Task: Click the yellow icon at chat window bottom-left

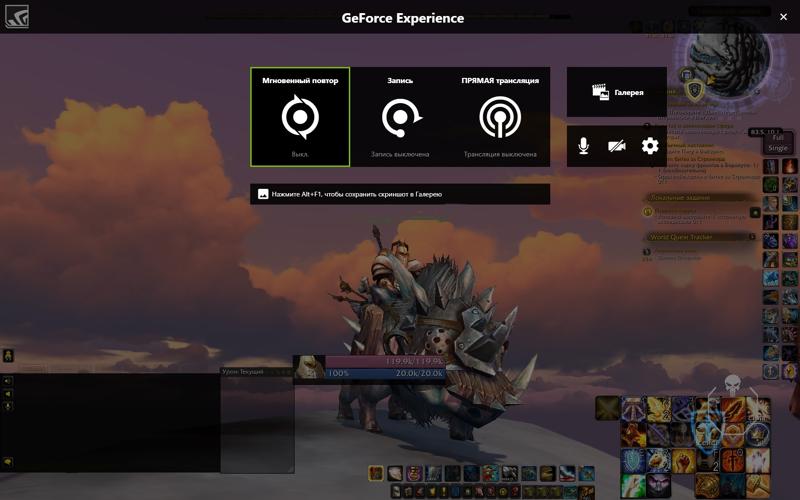Action: pos(8,462)
